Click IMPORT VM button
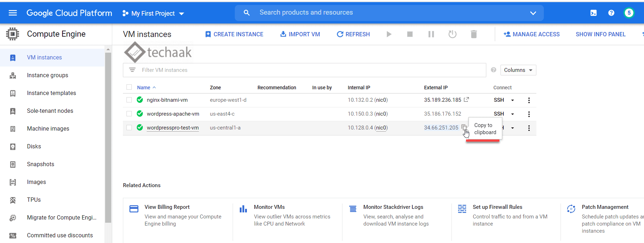 (300, 34)
